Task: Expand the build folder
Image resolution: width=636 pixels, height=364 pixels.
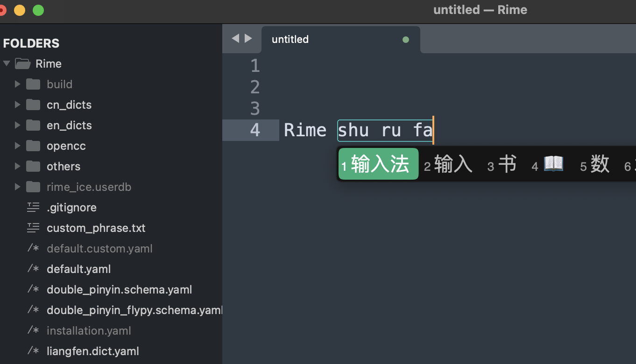Action: (18, 84)
